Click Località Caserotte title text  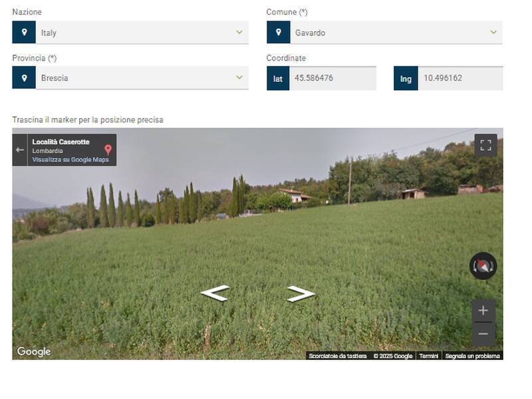(61, 142)
